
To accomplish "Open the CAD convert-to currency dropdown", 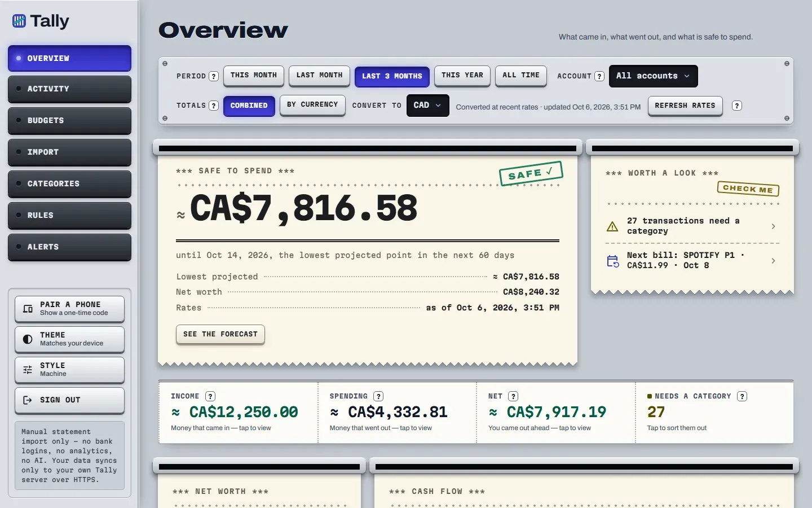I will coord(428,106).
